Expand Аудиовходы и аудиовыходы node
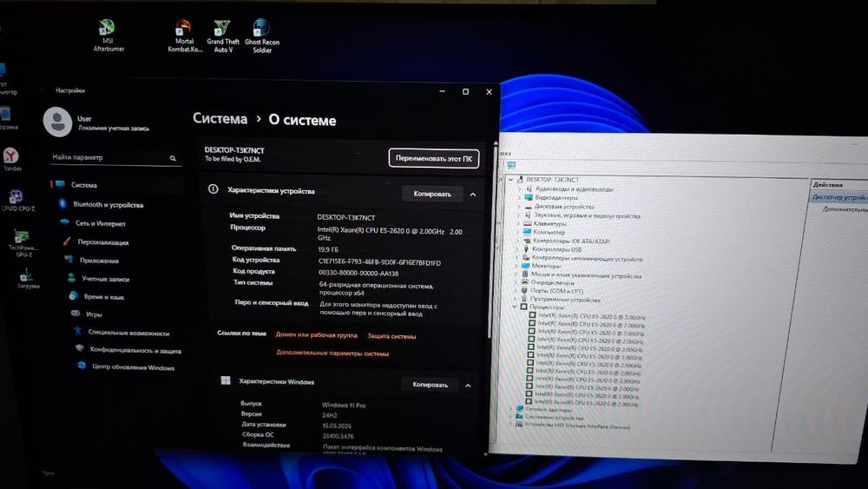Viewport: 868px width, 489px height. click(519, 188)
